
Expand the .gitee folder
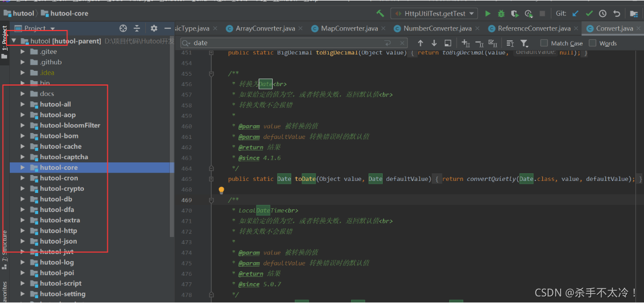point(22,52)
